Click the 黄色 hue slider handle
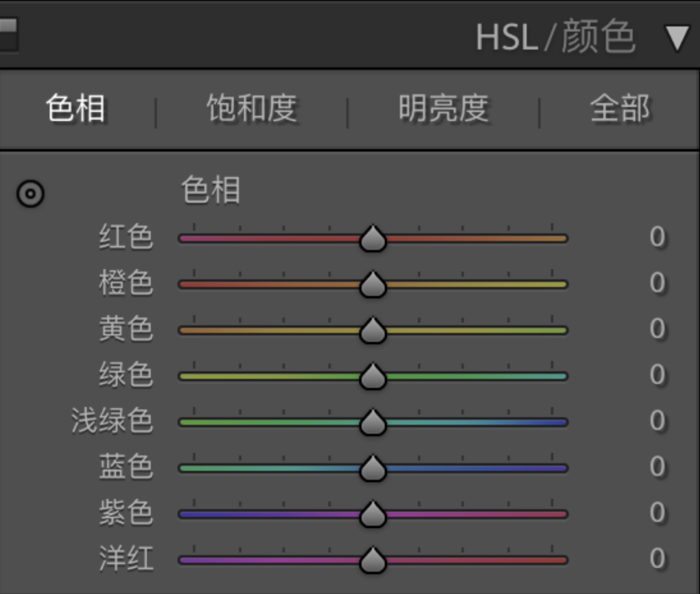The image size is (700, 594). point(373,331)
